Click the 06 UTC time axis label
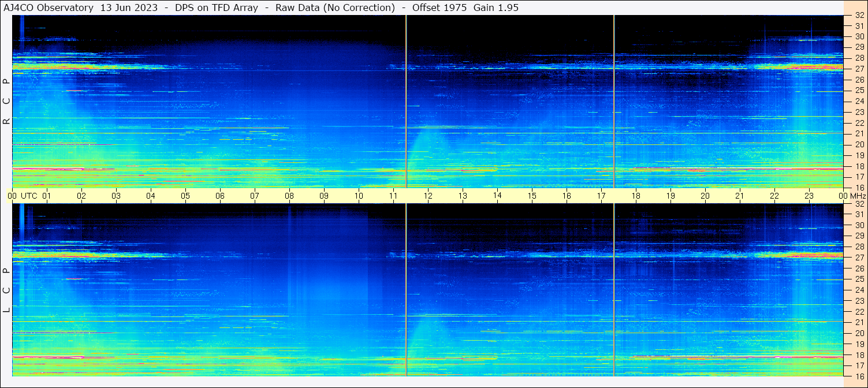The image size is (868, 388). click(x=220, y=196)
